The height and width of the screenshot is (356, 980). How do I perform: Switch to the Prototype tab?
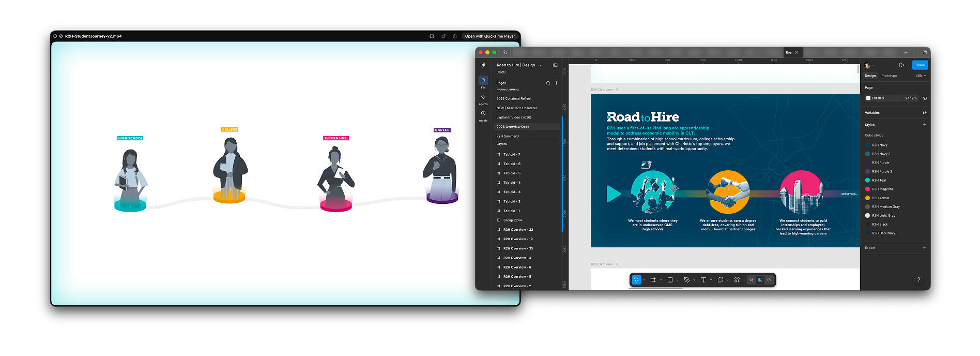pos(889,76)
